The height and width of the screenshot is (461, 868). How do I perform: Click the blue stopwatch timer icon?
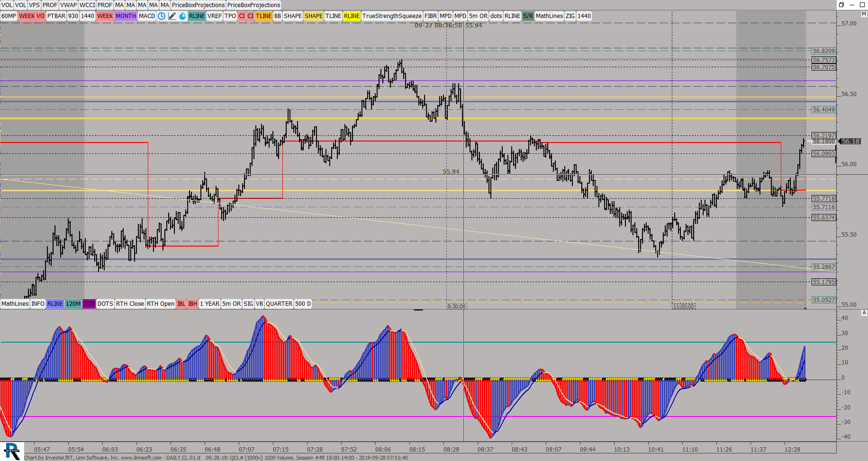[x=182, y=16]
